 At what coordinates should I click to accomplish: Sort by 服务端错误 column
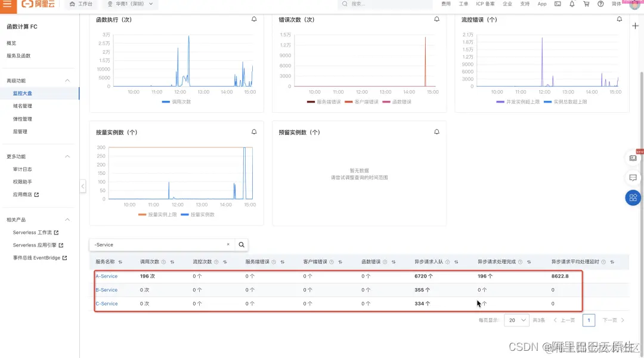282,262
